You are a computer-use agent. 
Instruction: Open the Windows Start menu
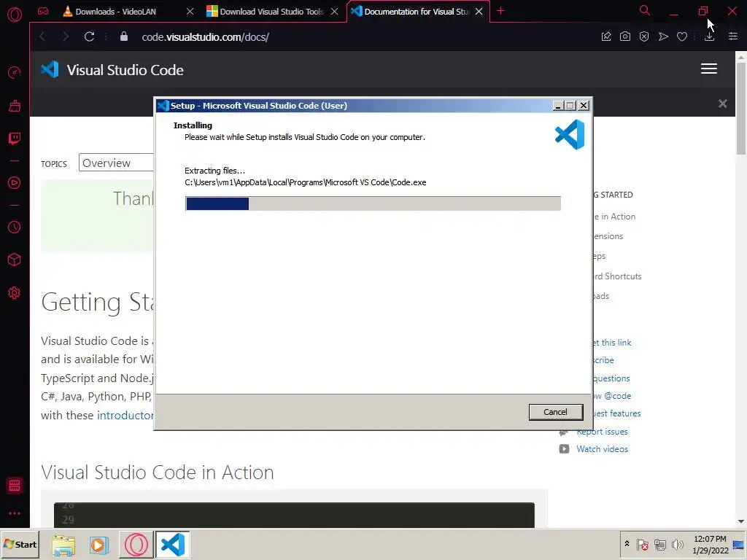[x=20, y=544]
